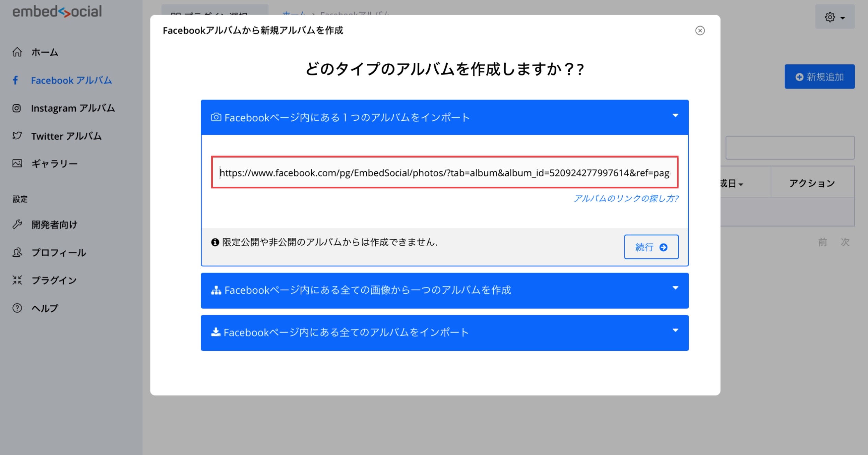The width and height of the screenshot is (868, 455).
Task: Click the gallery image icon
Action: (17, 163)
